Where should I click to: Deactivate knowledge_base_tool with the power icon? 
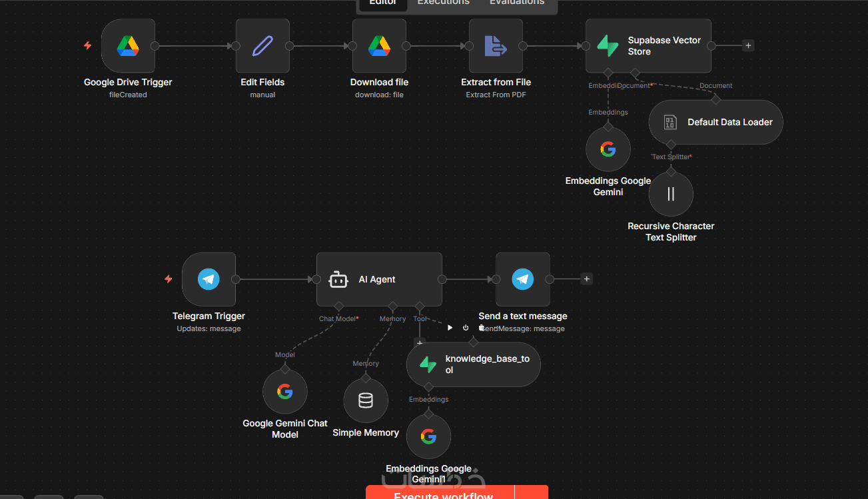click(x=466, y=328)
